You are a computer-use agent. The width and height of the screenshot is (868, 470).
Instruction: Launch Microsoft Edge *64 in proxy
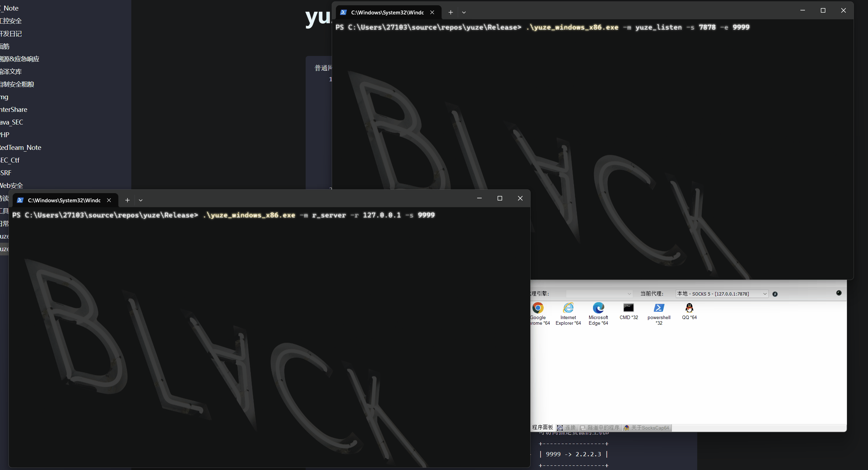click(x=598, y=313)
